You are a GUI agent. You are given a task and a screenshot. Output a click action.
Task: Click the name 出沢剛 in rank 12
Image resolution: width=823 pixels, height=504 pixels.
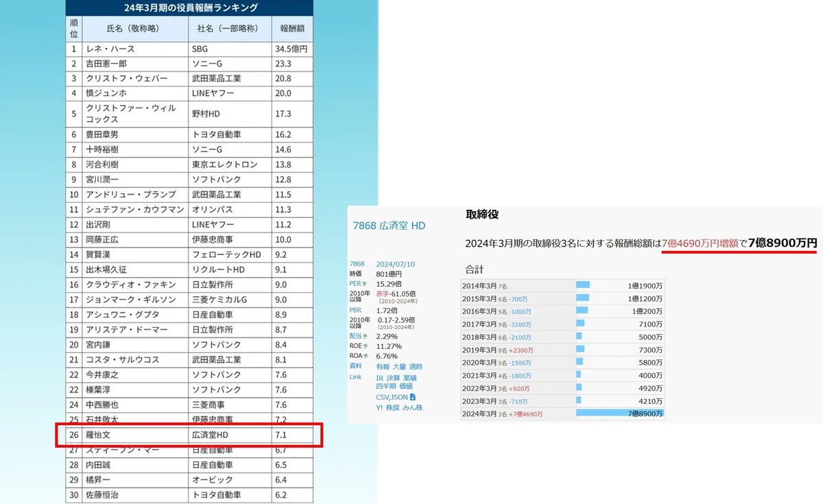pyautogui.click(x=99, y=224)
